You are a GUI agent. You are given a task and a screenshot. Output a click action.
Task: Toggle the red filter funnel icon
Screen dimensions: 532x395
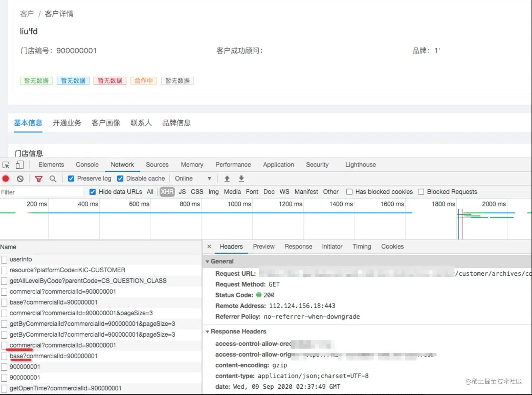(39, 179)
